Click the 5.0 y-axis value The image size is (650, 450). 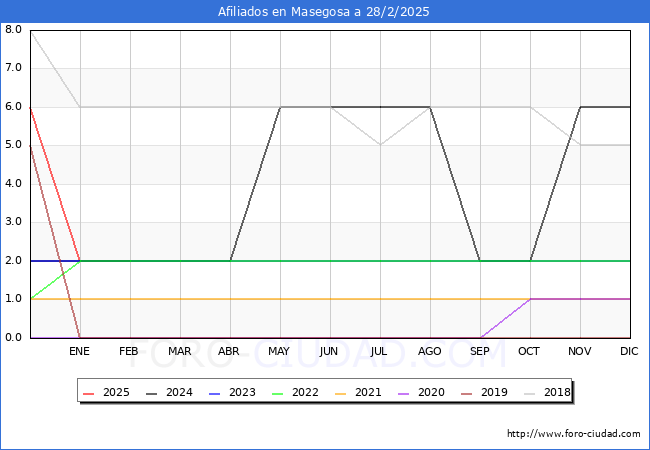13,145
